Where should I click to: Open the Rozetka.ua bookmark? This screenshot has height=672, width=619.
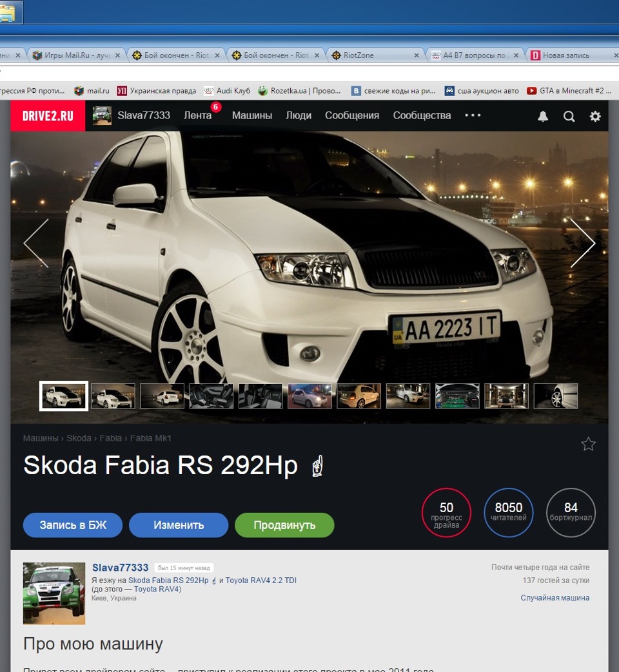(299, 91)
